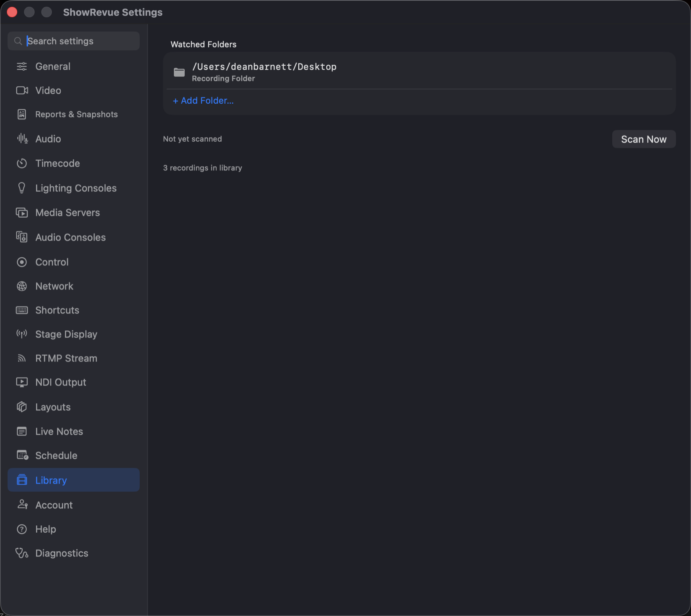The width and height of the screenshot is (691, 616).
Task: Click the Account person icon
Action: point(22,505)
